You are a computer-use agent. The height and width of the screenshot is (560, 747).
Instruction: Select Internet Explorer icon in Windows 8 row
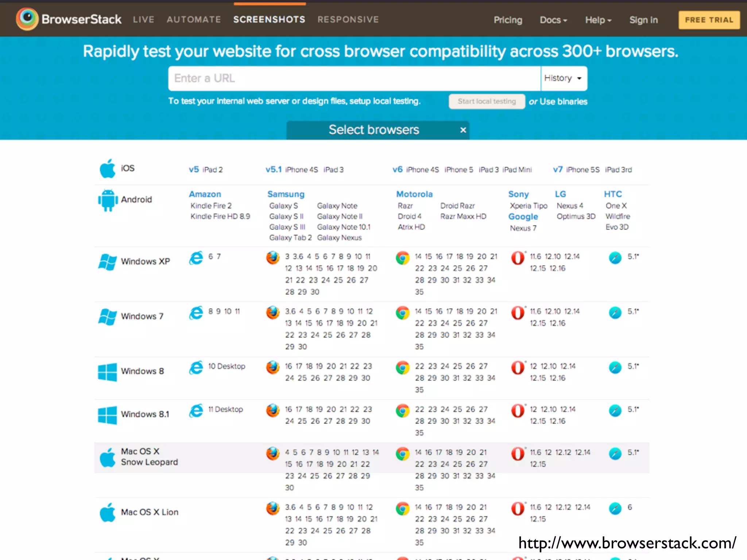(196, 367)
